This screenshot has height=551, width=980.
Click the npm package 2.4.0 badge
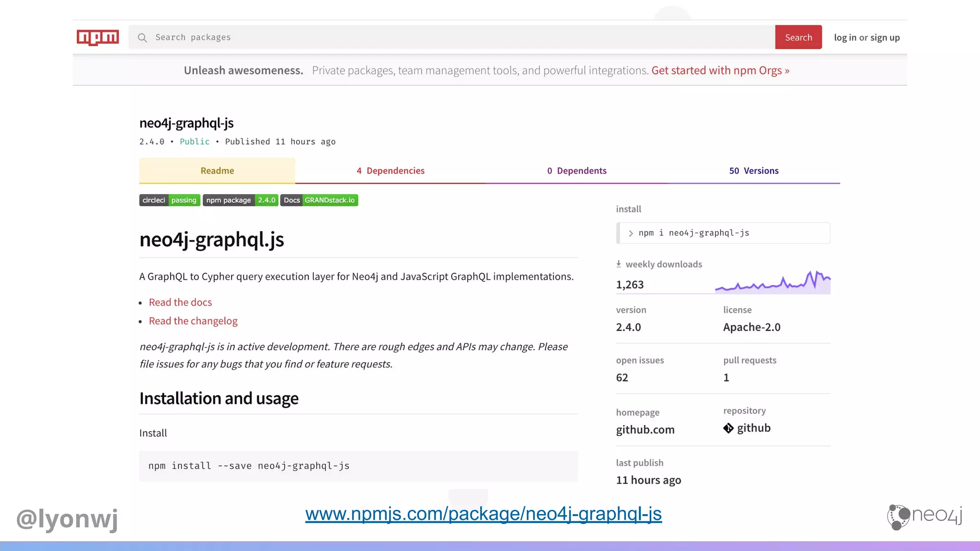click(x=240, y=200)
